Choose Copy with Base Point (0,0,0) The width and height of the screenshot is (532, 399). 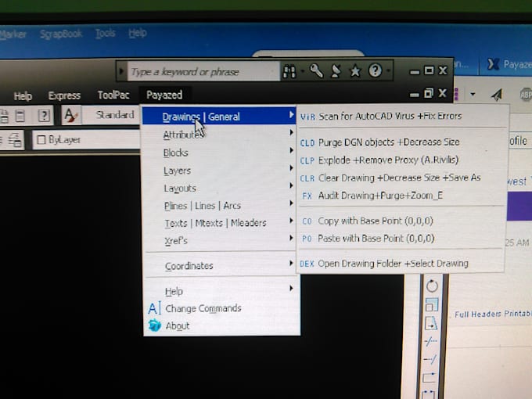pos(401,221)
